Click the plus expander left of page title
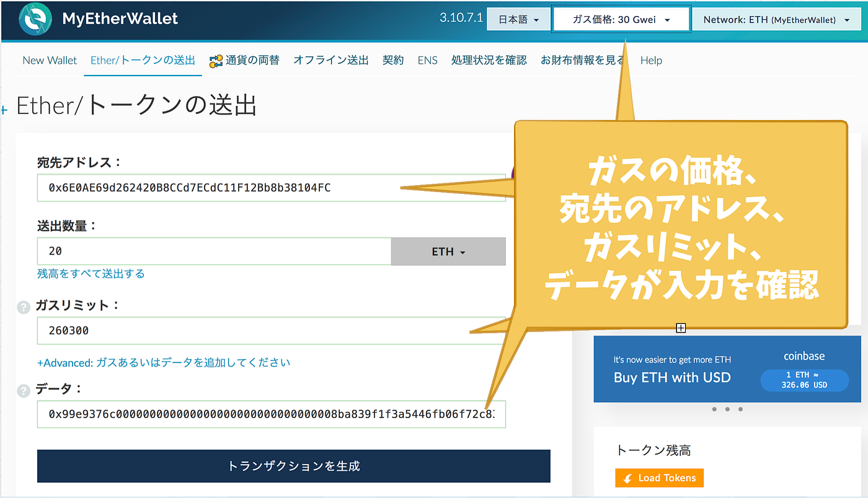 [x=4, y=110]
